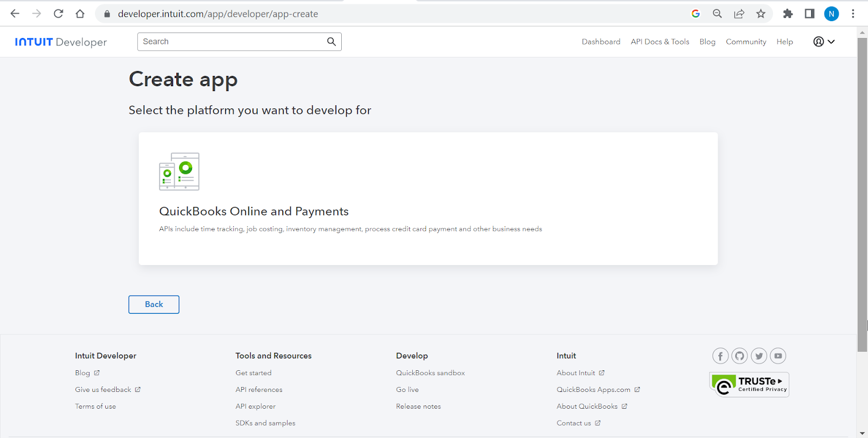868x438 pixels.
Task: Click the Intuit Developer logo
Action: tap(61, 42)
